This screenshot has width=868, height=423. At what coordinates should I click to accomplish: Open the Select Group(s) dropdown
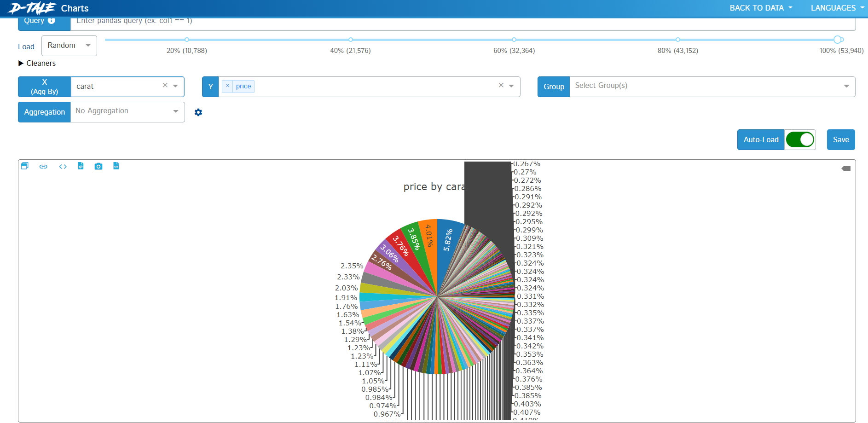(712, 87)
